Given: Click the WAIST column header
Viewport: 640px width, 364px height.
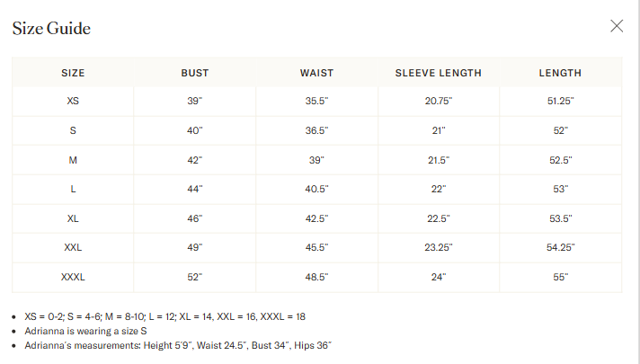Looking at the screenshot, I should pyautogui.click(x=316, y=73).
